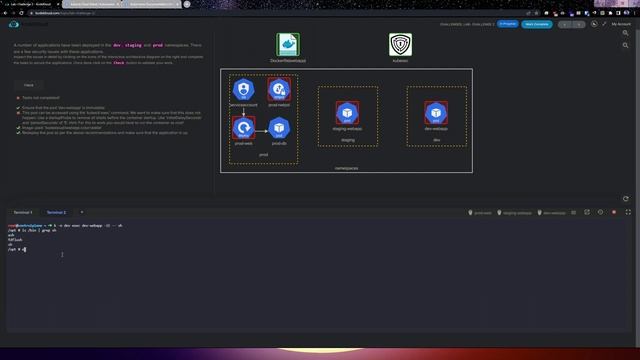Click the Mark Complete button

click(537, 24)
